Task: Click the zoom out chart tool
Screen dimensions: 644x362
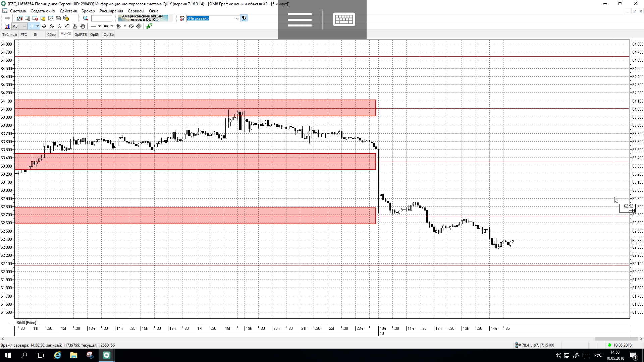Action: click(59, 26)
